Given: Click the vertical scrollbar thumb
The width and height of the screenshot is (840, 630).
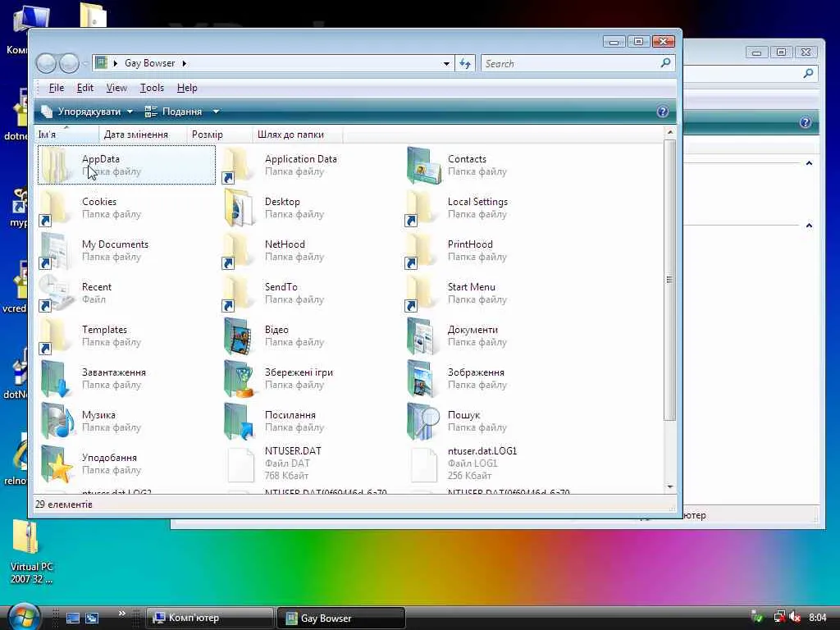Looking at the screenshot, I should 669,280.
